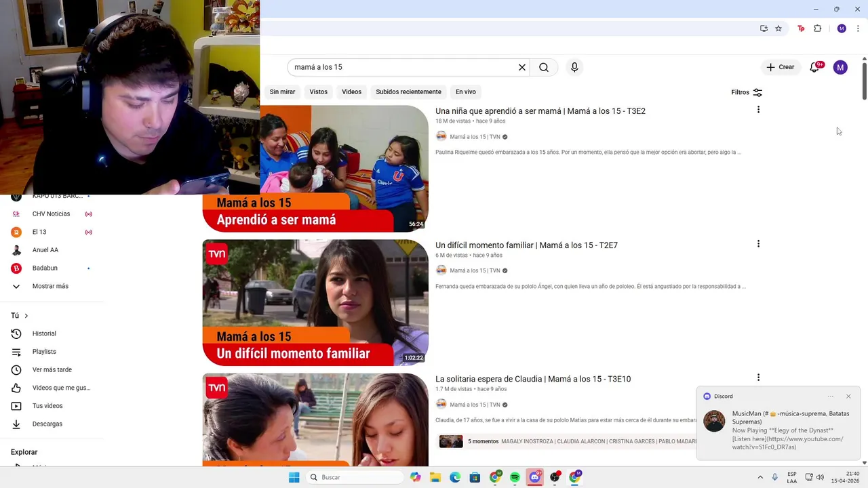Click the Crear button
Screen dimensions: 868x488
tap(781, 67)
